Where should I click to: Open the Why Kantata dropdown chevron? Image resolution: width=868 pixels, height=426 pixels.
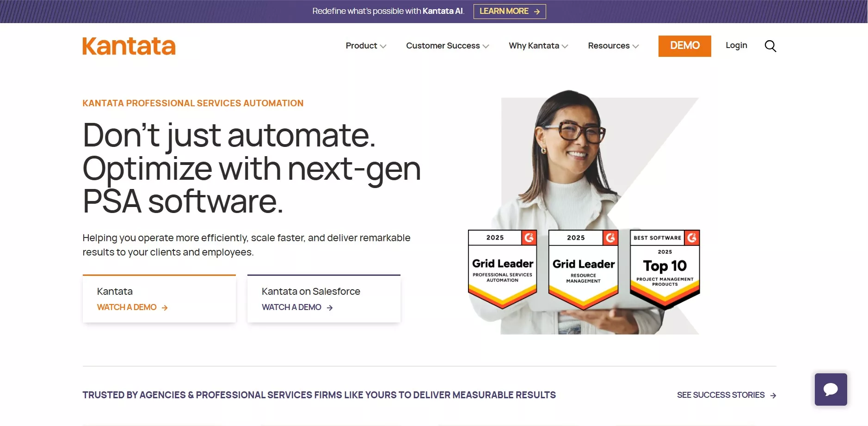point(565,46)
